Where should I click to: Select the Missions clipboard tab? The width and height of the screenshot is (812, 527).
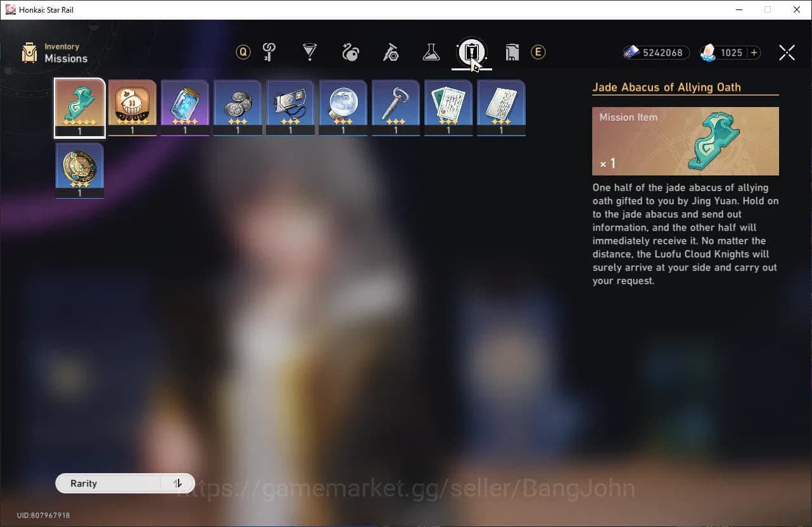point(471,52)
